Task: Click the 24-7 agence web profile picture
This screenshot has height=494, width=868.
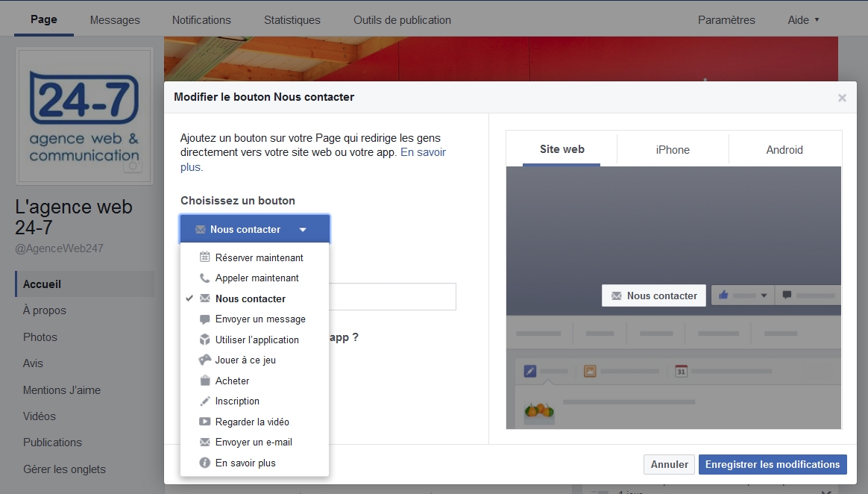Action: 84,116
